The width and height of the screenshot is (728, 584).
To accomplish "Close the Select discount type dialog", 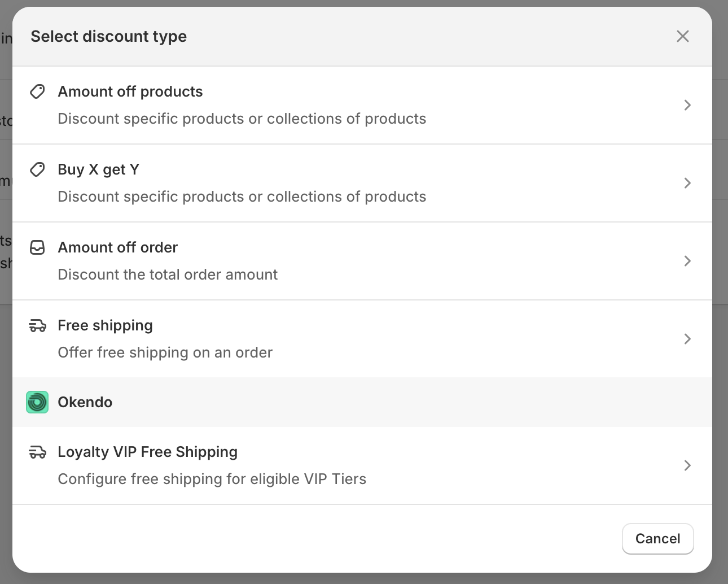I will click(x=683, y=36).
